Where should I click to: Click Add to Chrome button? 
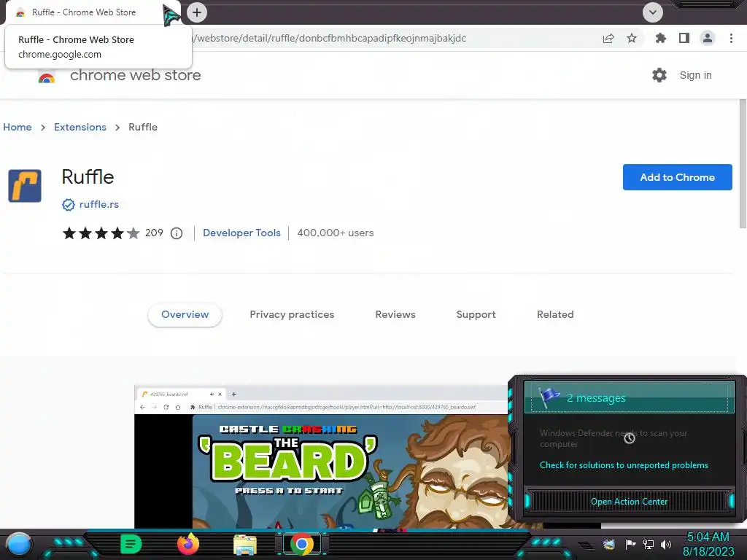677,177
